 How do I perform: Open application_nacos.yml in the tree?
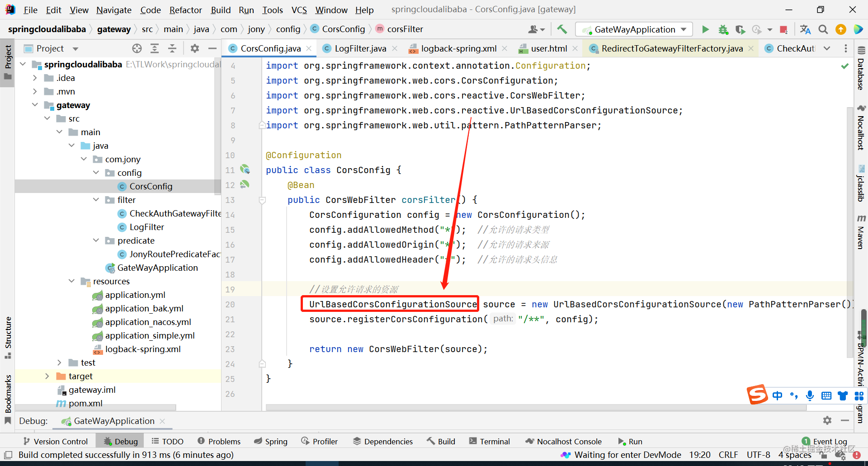(148, 322)
